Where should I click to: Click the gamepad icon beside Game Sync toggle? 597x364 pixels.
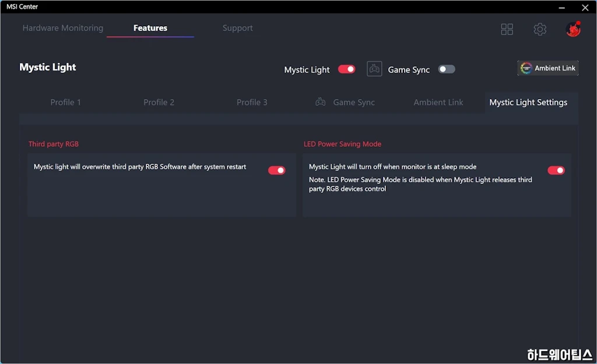click(x=374, y=69)
